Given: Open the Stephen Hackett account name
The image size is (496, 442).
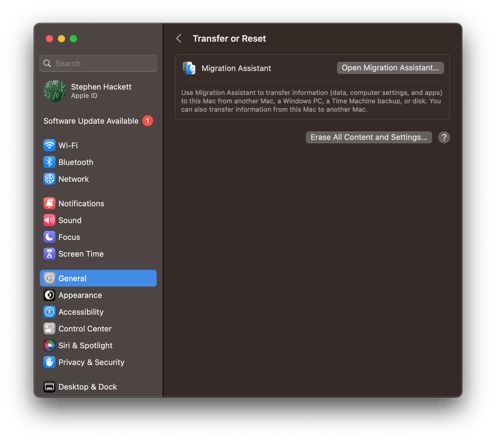Looking at the screenshot, I should click(101, 87).
